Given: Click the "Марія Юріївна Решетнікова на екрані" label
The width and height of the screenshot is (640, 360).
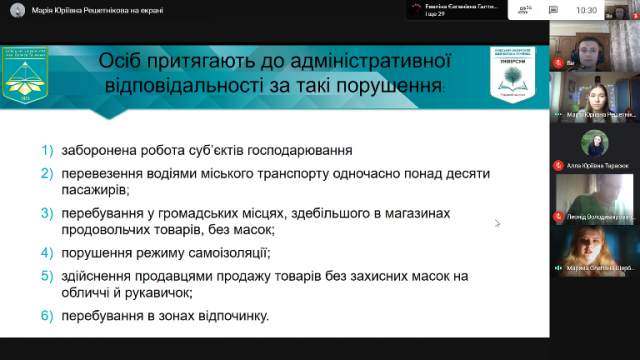Looking at the screenshot, I should [x=97, y=10].
